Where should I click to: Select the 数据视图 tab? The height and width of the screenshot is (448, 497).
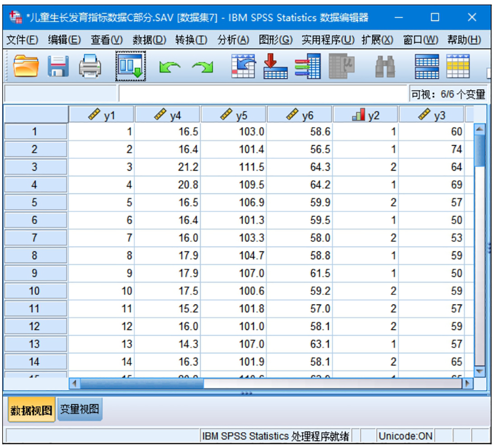click(x=32, y=410)
